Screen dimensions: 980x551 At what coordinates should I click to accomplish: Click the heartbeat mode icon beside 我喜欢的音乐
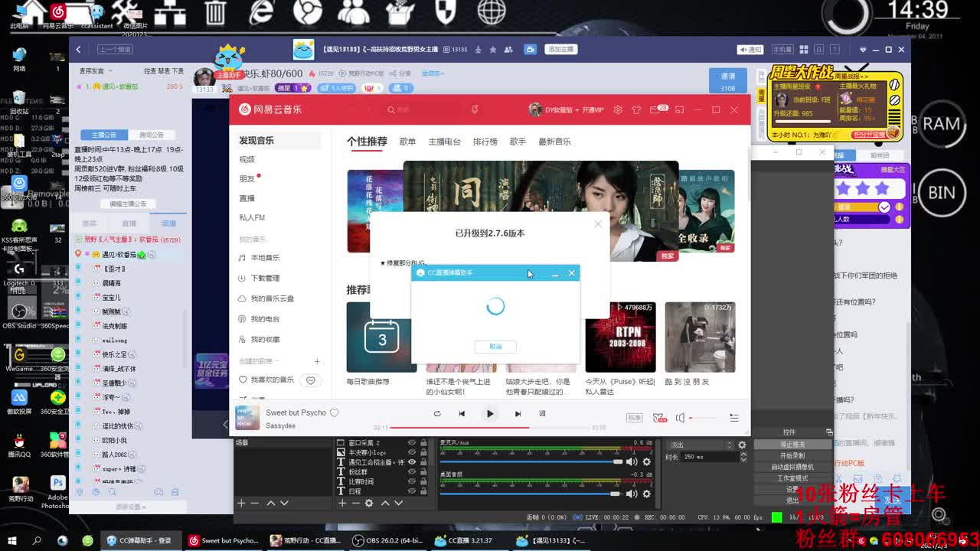coord(311,380)
